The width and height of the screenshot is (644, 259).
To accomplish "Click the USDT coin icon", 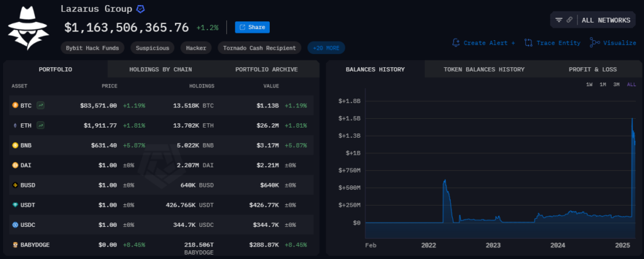I will (15, 205).
